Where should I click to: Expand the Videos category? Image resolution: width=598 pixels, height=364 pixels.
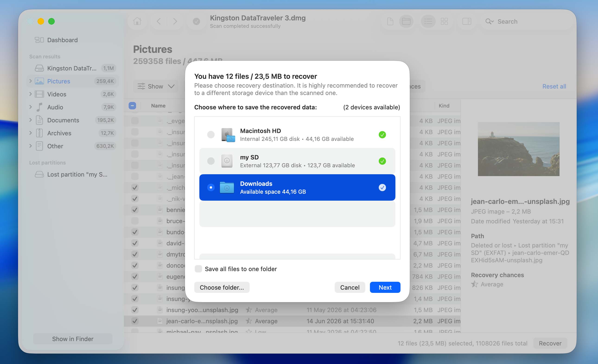point(30,94)
